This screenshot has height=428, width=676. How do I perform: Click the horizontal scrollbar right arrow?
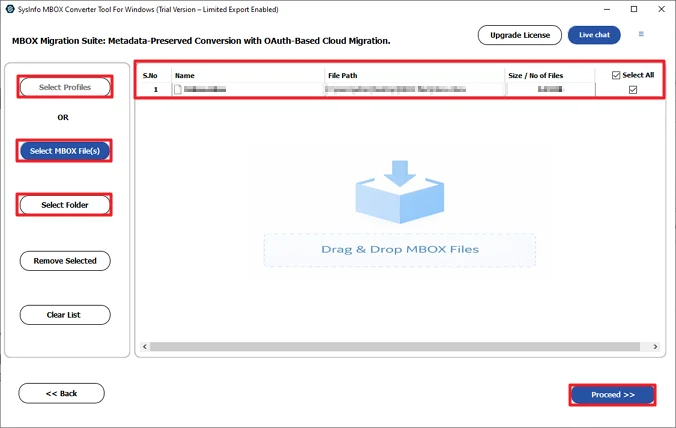point(655,347)
